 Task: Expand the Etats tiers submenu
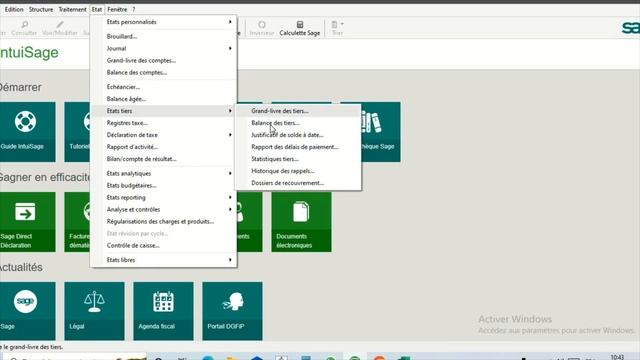[x=163, y=111]
